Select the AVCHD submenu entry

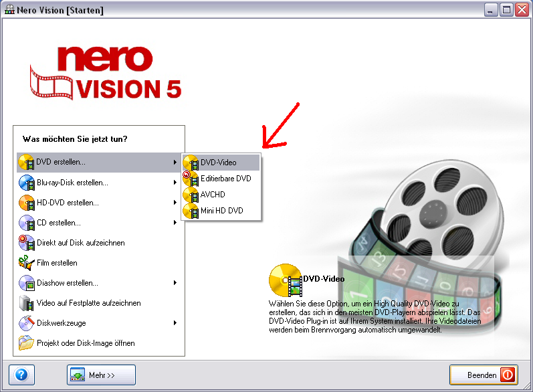point(212,195)
